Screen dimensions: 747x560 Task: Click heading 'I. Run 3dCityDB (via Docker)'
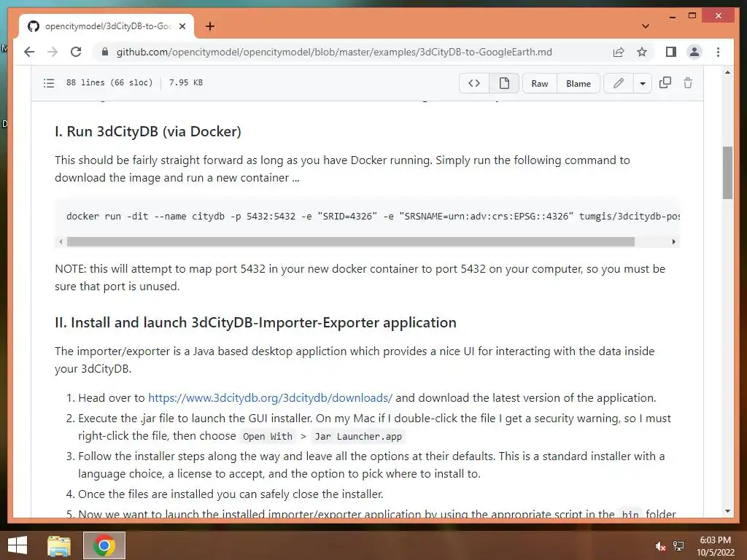(147, 131)
